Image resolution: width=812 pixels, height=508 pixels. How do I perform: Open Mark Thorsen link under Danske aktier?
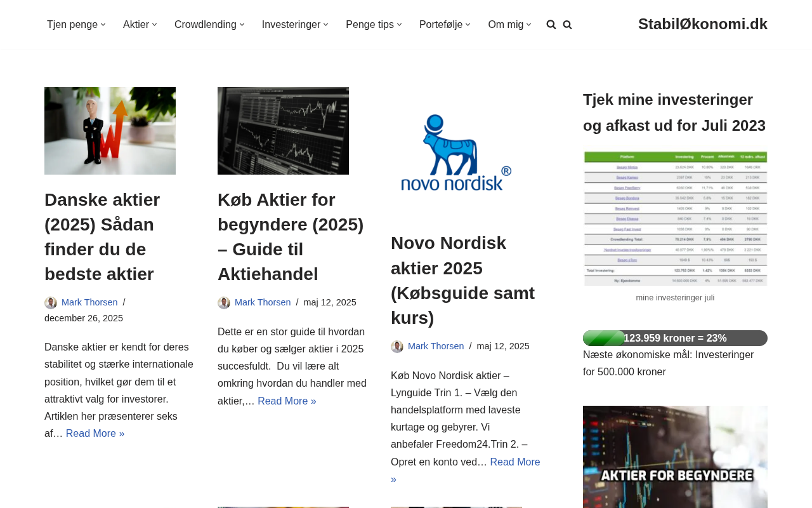pyautogui.click(x=89, y=303)
